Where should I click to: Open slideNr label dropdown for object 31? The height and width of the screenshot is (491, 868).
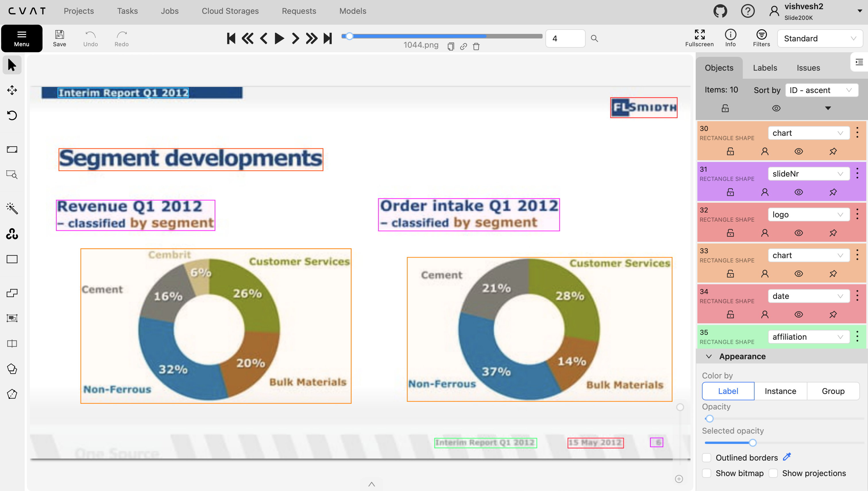click(809, 174)
